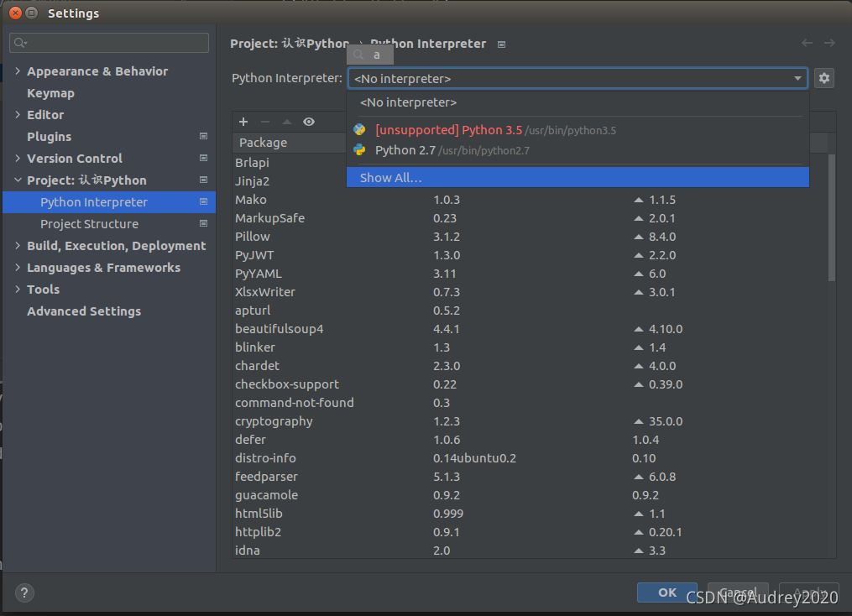Expand the Tools settings node
Image resolution: width=852 pixels, height=616 pixels.
18,289
